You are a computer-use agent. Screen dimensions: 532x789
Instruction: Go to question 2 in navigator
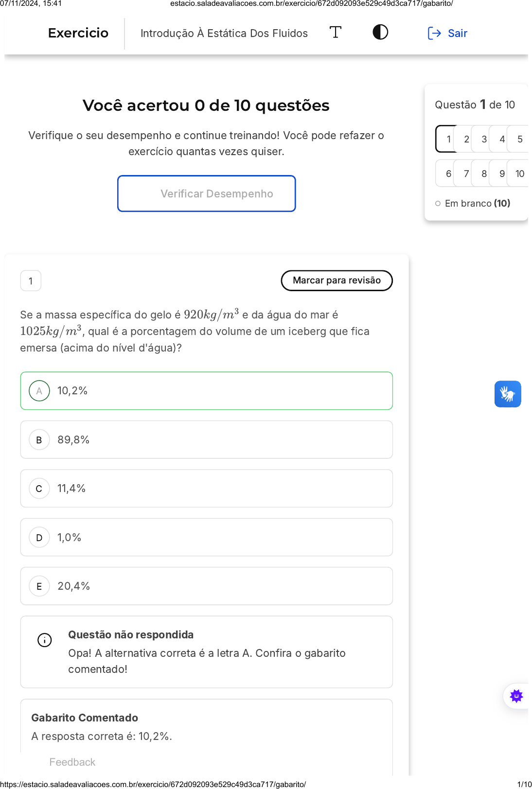point(466,140)
